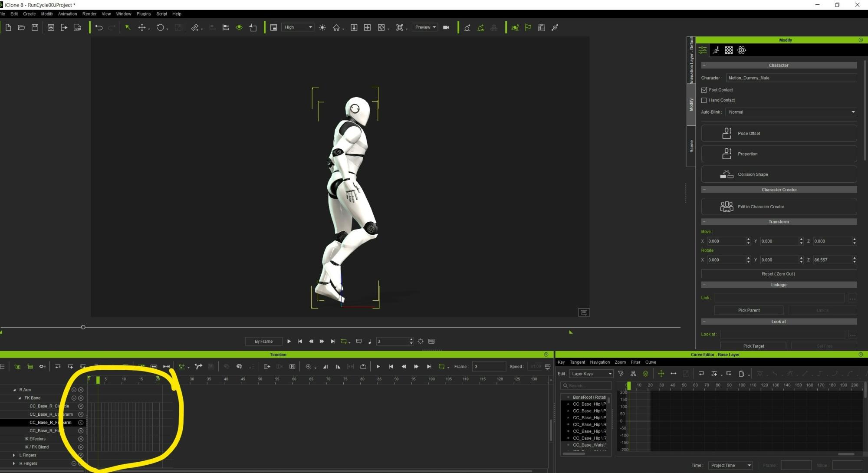Image resolution: width=868 pixels, height=473 pixels.
Task: Open the motion runner tab in Modify
Action: point(716,50)
